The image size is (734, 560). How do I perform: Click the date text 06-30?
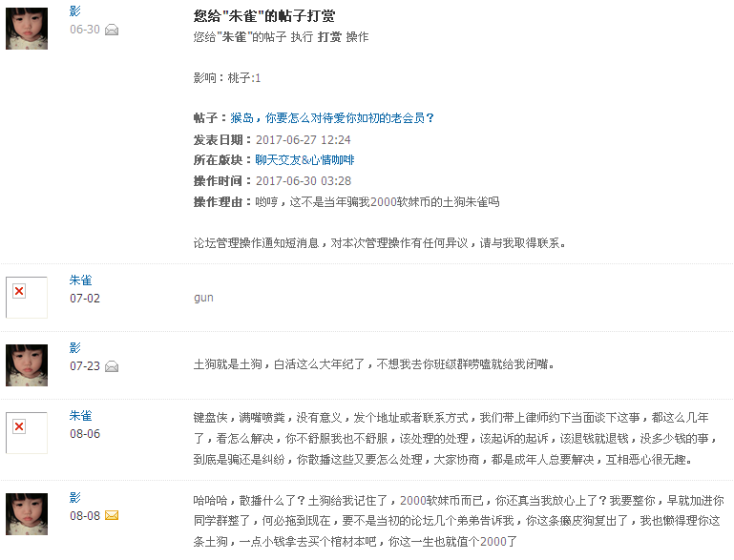(85, 30)
